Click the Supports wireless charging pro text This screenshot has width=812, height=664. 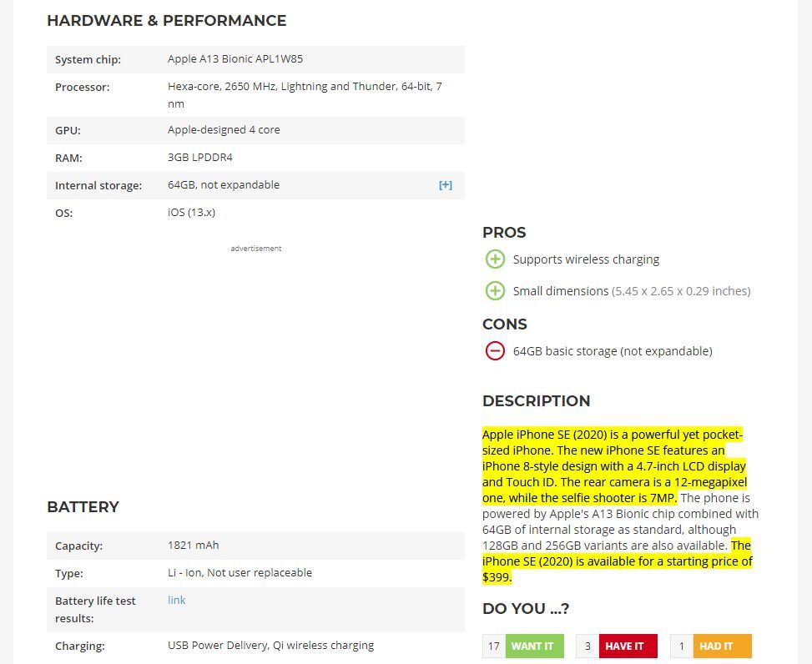coord(586,259)
